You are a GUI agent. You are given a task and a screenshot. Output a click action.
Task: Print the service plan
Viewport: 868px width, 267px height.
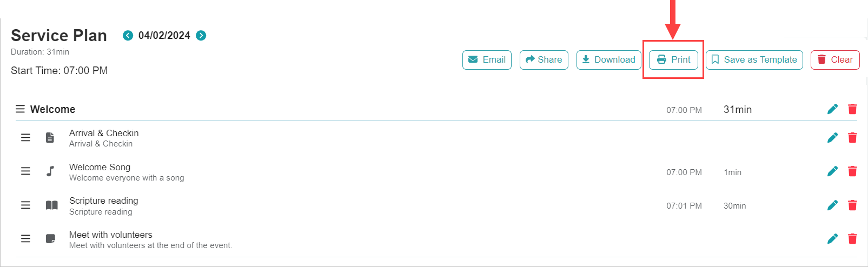(x=673, y=60)
